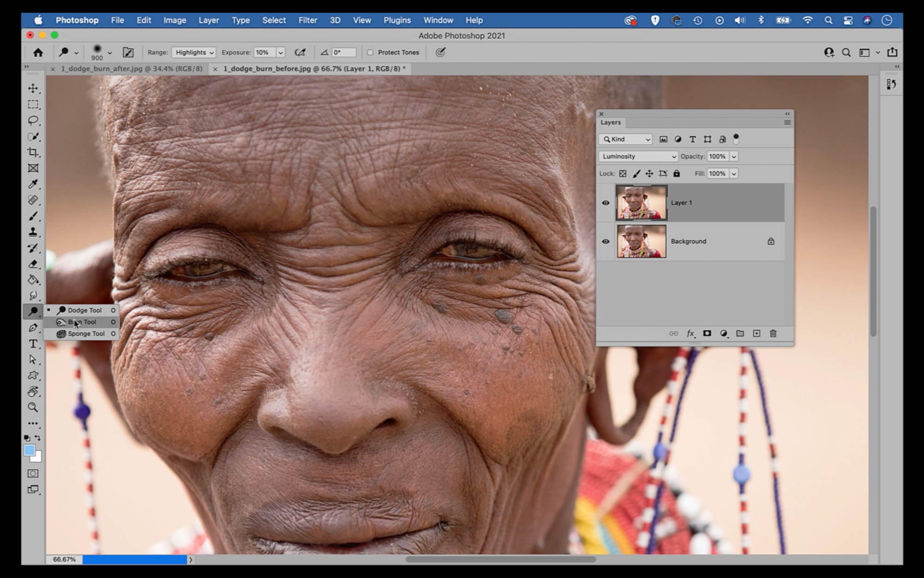Toggle visibility of Layer 1
924x578 pixels.
[x=606, y=203]
